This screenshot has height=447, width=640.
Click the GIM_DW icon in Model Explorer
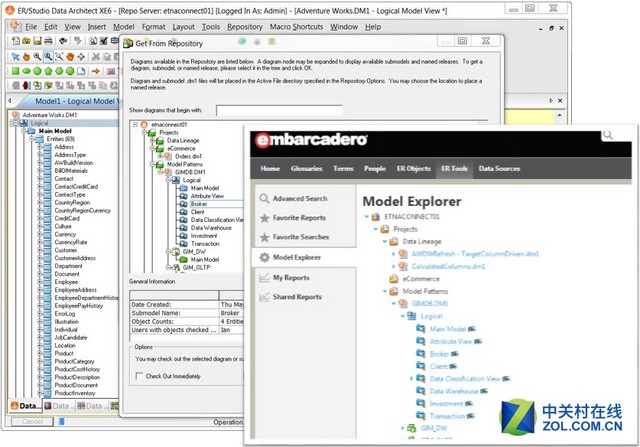412,428
